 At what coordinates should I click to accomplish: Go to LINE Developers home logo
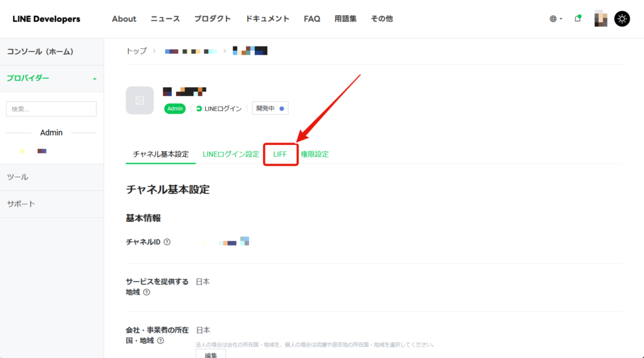[x=47, y=19]
